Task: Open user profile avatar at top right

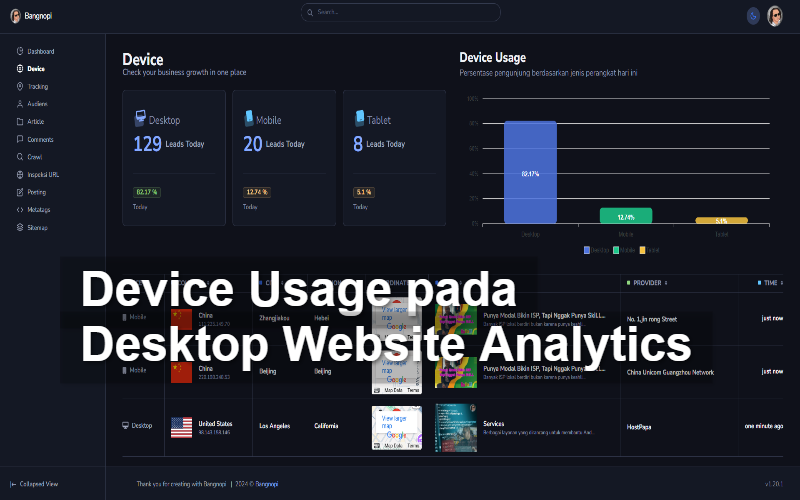Action: [x=775, y=15]
